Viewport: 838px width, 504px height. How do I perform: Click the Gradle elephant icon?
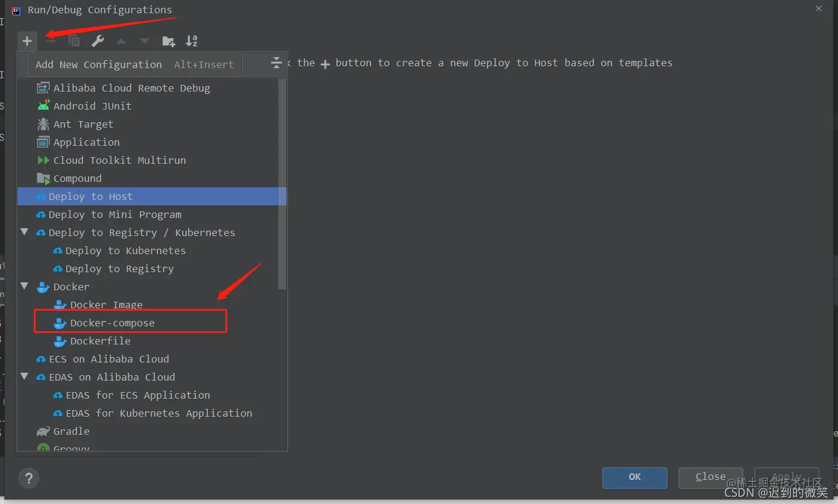[43, 431]
